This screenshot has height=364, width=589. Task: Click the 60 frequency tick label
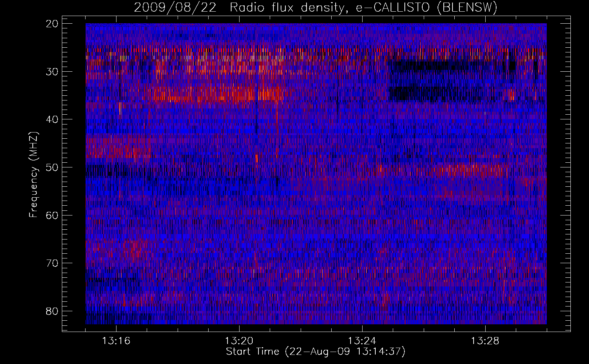[52, 215]
